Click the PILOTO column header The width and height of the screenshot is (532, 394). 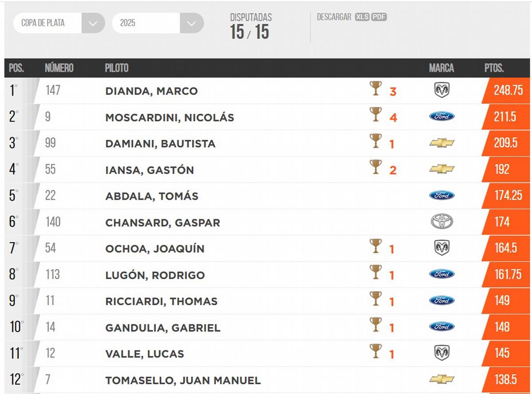pos(117,68)
